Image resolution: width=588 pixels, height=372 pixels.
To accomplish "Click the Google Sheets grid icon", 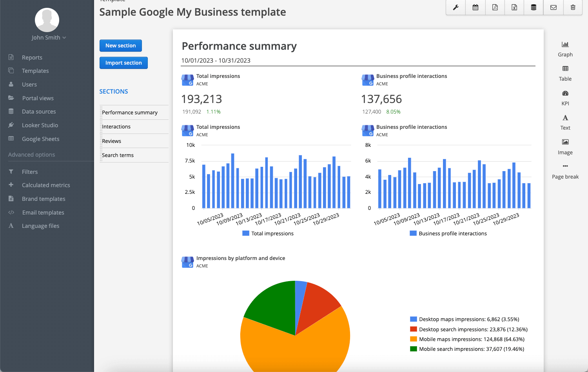I will [x=11, y=139].
